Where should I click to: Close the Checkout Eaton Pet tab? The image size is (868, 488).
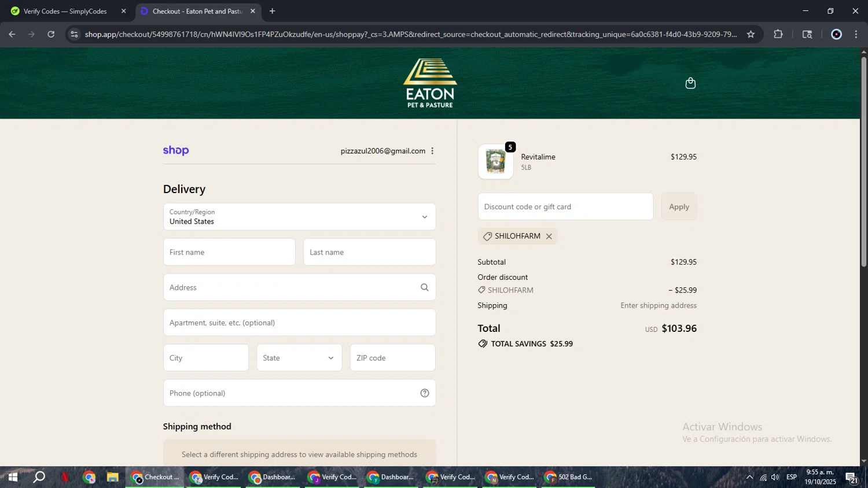click(x=252, y=11)
